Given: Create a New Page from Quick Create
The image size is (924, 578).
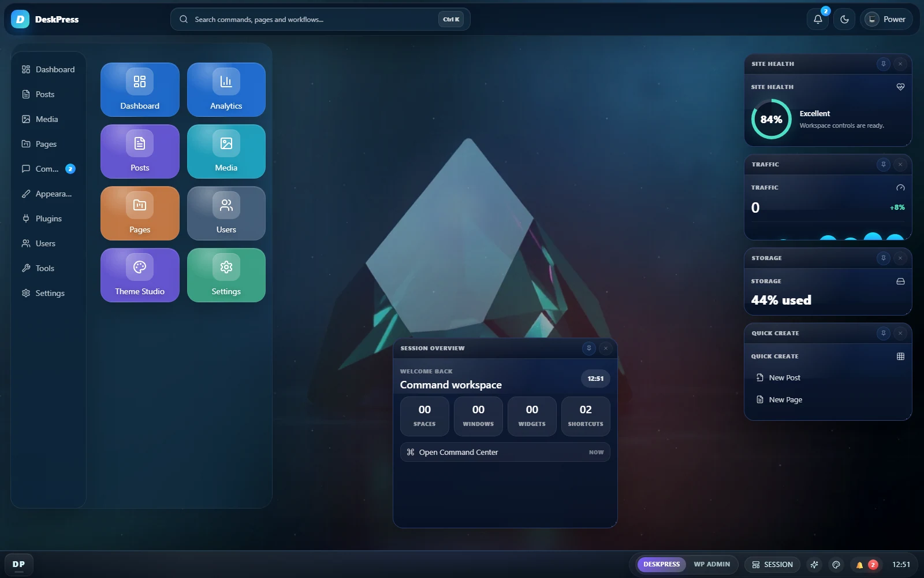Looking at the screenshot, I should [828, 399].
